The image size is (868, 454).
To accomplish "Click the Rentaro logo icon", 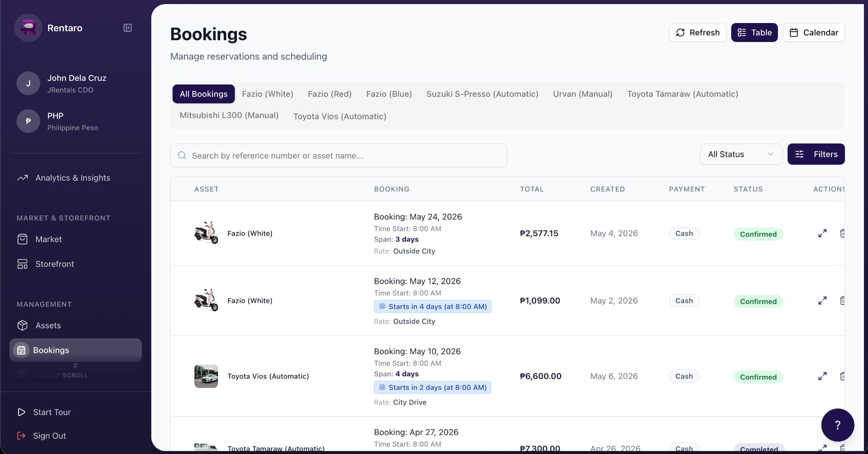I will [28, 28].
